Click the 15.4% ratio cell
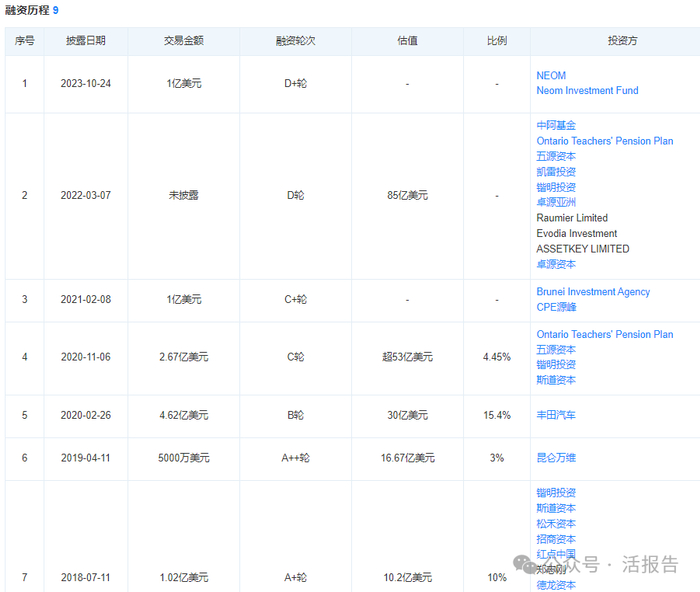Viewport: 700px width, 592px height. pos(497,416)
